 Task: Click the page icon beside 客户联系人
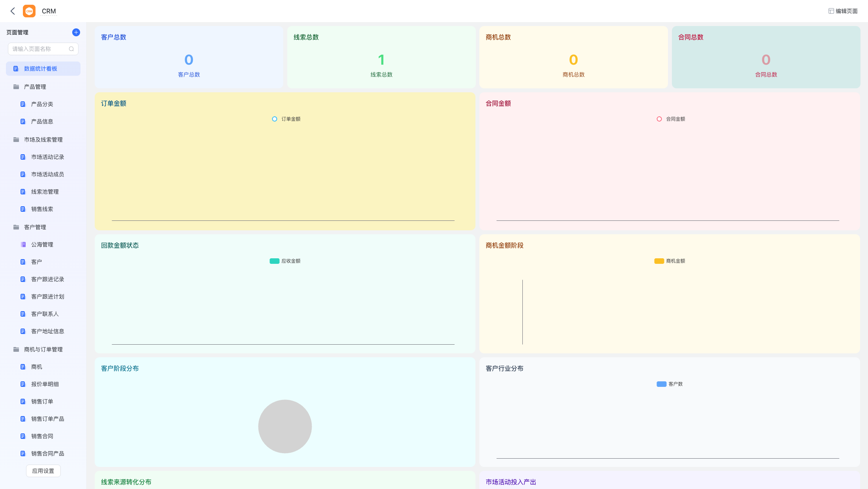click(23, 314)
